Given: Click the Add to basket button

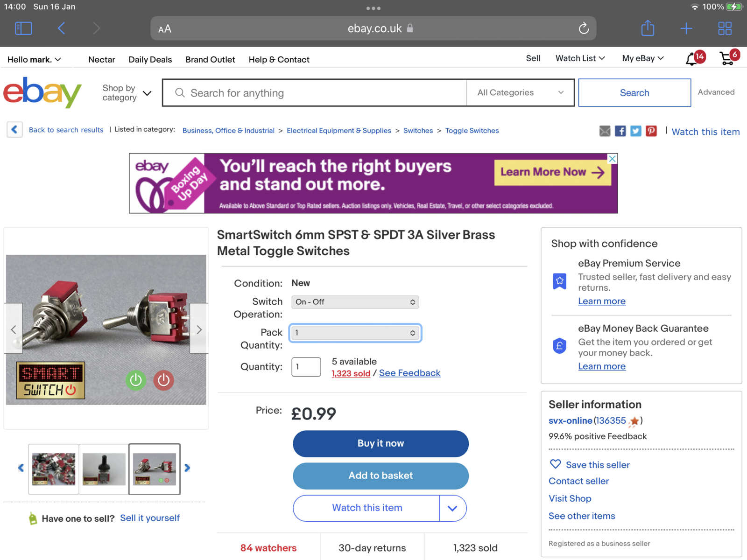Looking at the screenshot, I should tap(381, 476).
